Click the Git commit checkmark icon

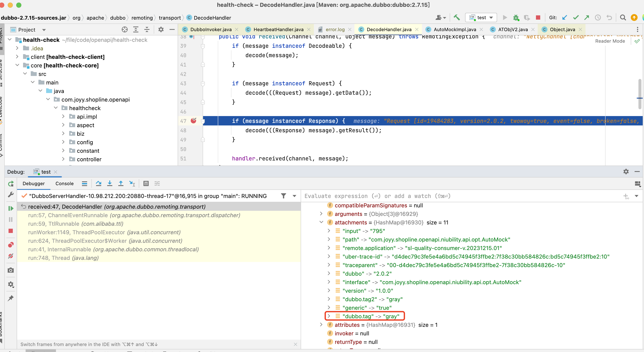coord(576,17)
